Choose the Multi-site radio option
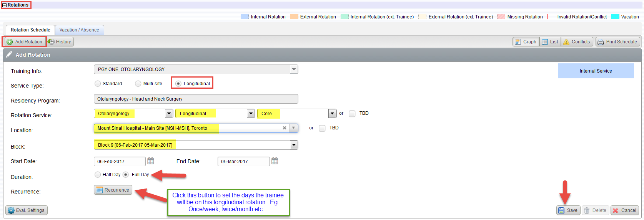The image size is (644, 220). tap(138, 84)
